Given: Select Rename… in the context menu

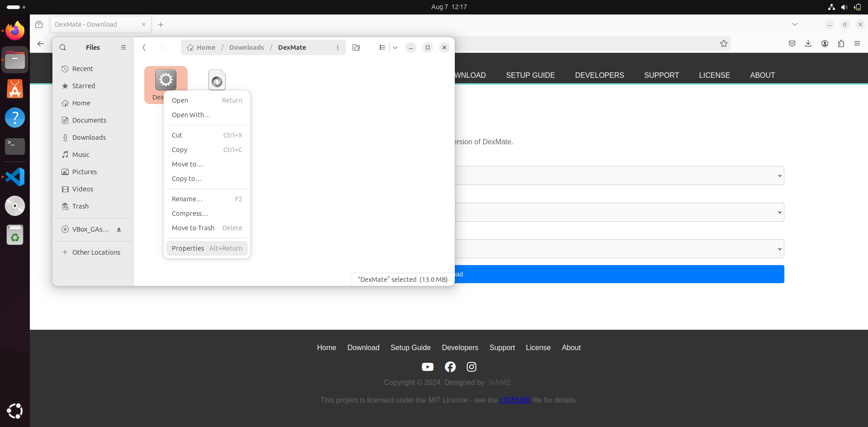Looking at the screenshot, I should tap(207, 199).
